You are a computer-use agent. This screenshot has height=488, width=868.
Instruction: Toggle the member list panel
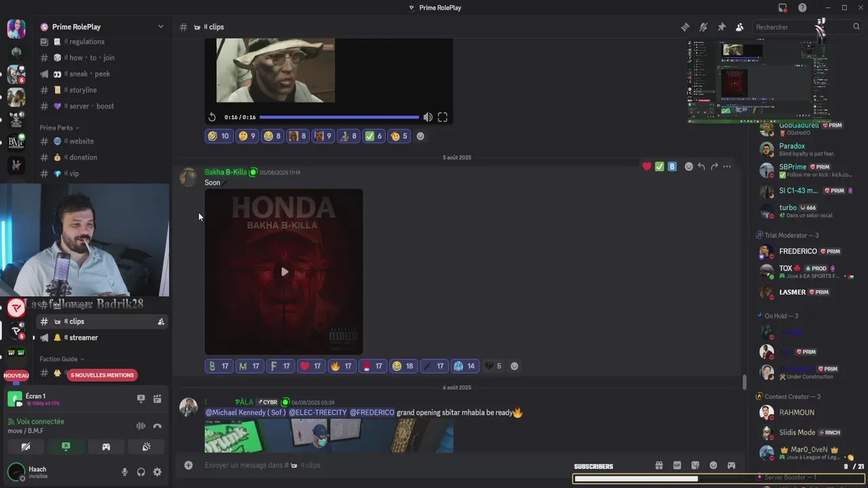(x=740, y=27)
